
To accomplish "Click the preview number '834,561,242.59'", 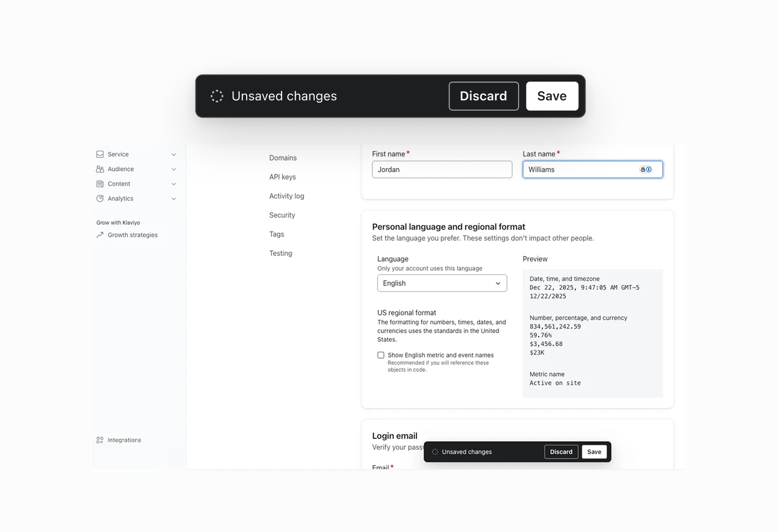I will pos(555,327).
